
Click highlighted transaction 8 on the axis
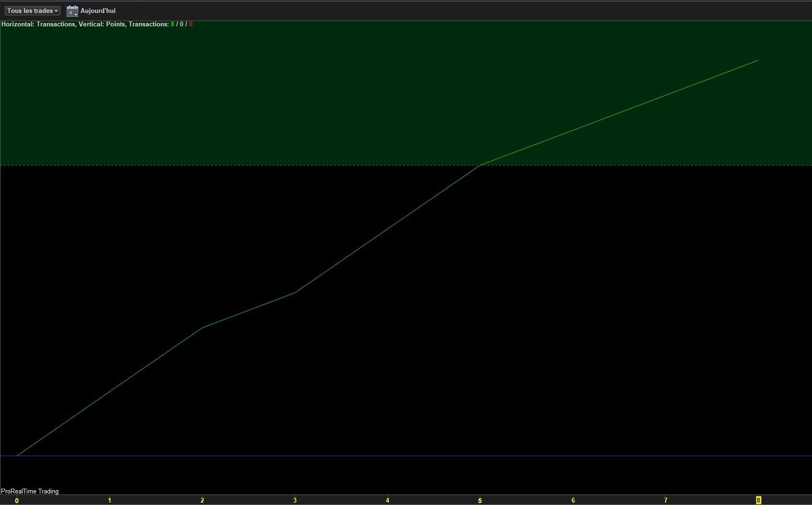pos(758,500)
